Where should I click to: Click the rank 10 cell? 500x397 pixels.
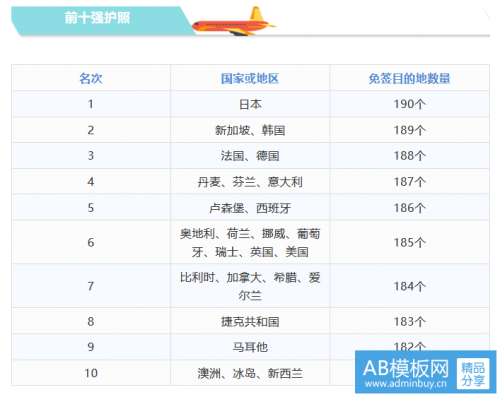[91, 373]
